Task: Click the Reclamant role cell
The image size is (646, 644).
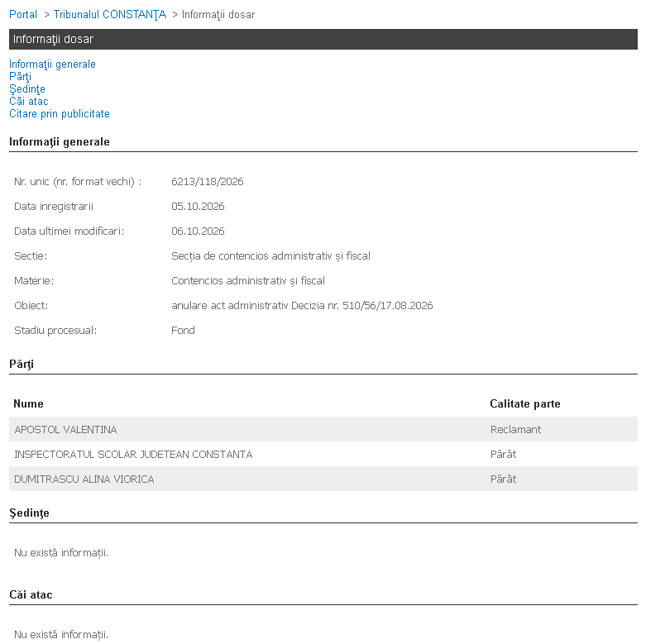Action: 515,429
